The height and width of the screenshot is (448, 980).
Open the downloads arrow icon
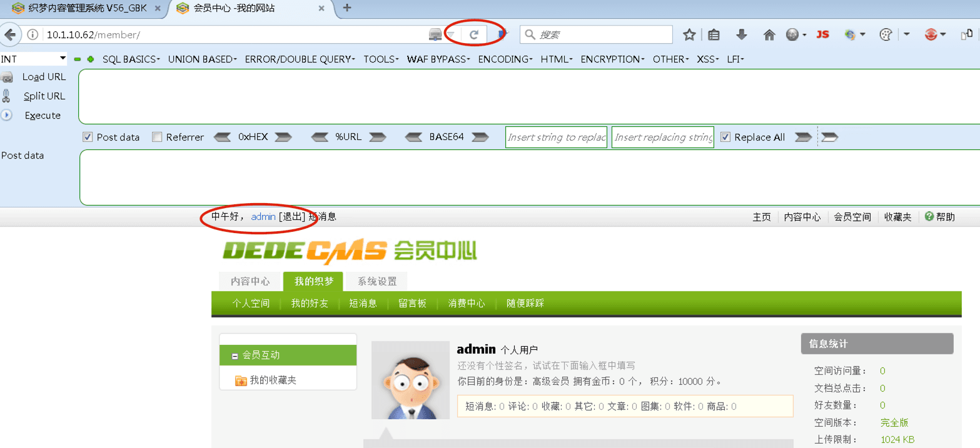tap(742, 35)
